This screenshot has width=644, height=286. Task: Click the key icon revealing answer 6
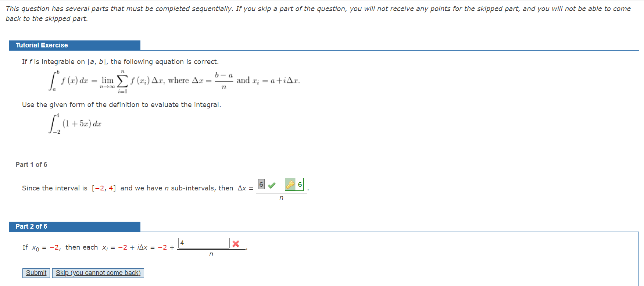[291, 184]
